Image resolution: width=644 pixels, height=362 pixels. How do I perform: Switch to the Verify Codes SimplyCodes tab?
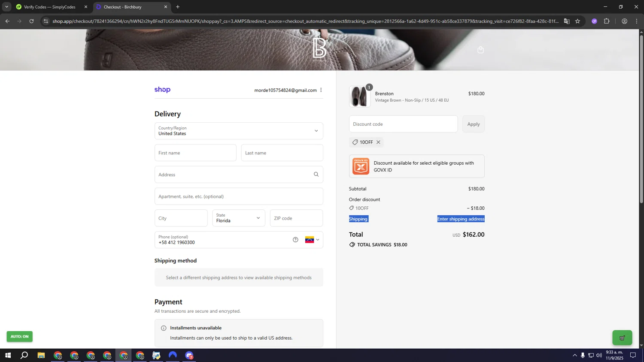tap(49, 7)
